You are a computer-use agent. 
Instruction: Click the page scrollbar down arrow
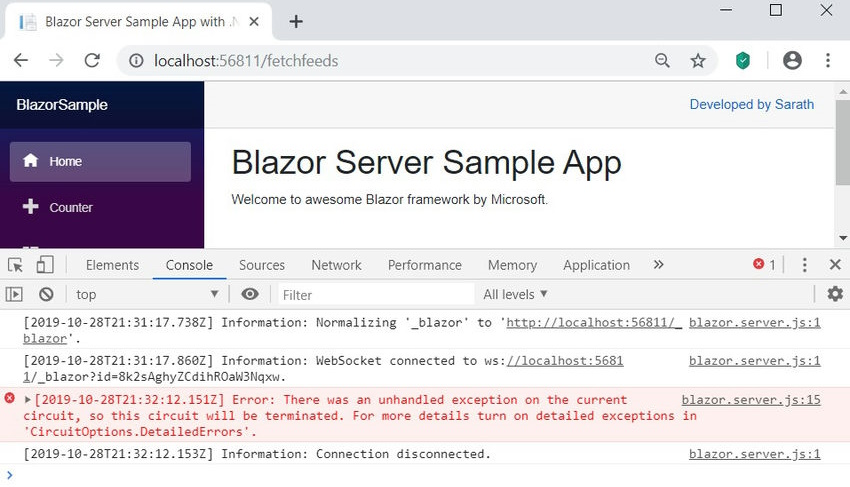842,238
